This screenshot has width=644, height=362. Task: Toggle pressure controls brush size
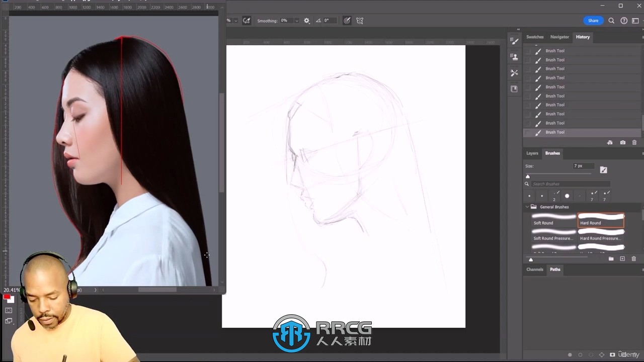347,21
